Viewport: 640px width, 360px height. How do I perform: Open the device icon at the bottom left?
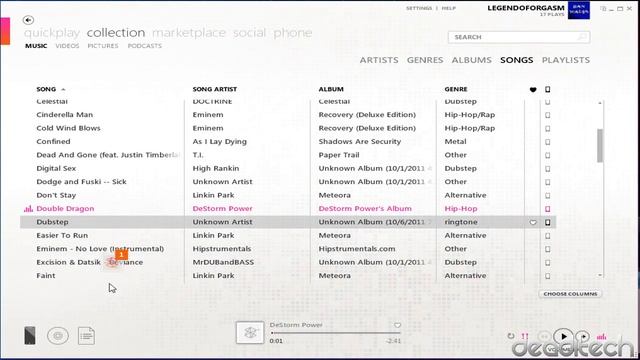[x=30, y=336]
